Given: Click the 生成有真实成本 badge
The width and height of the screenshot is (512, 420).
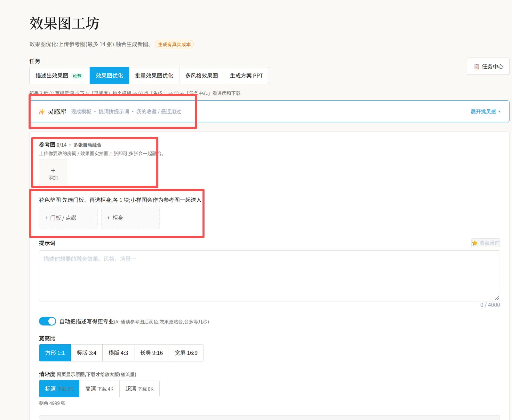Looking at the screenshot, I should [174, 44].
